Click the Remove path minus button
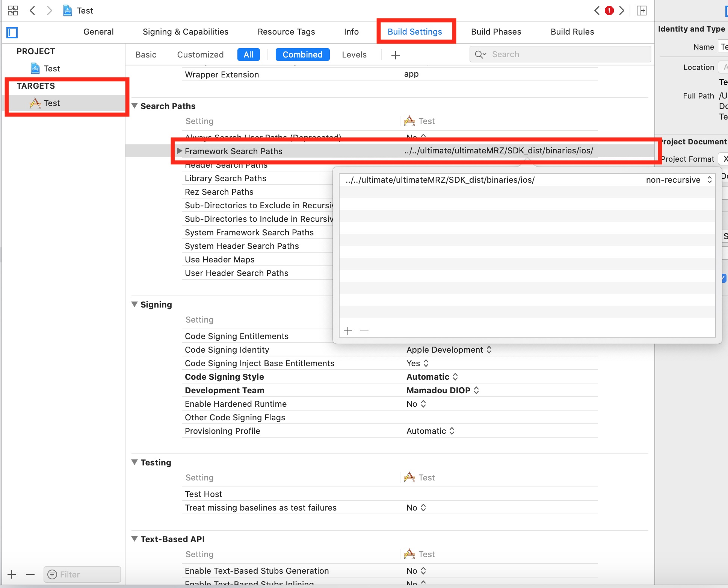This screenshot has width=728, height=588. pyautogui.click(x=364, y=330)
